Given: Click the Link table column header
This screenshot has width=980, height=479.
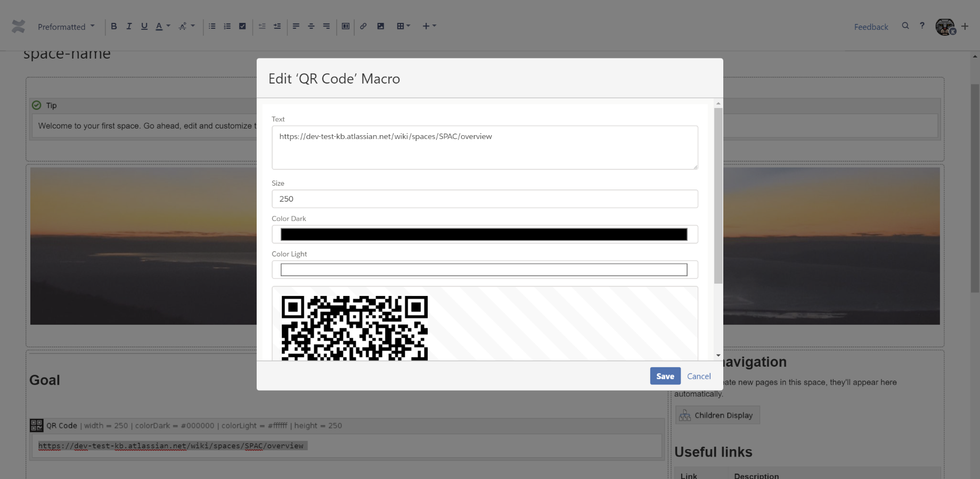Looking at the screenshot, I should pyautogui.click(x=689, y=476).
